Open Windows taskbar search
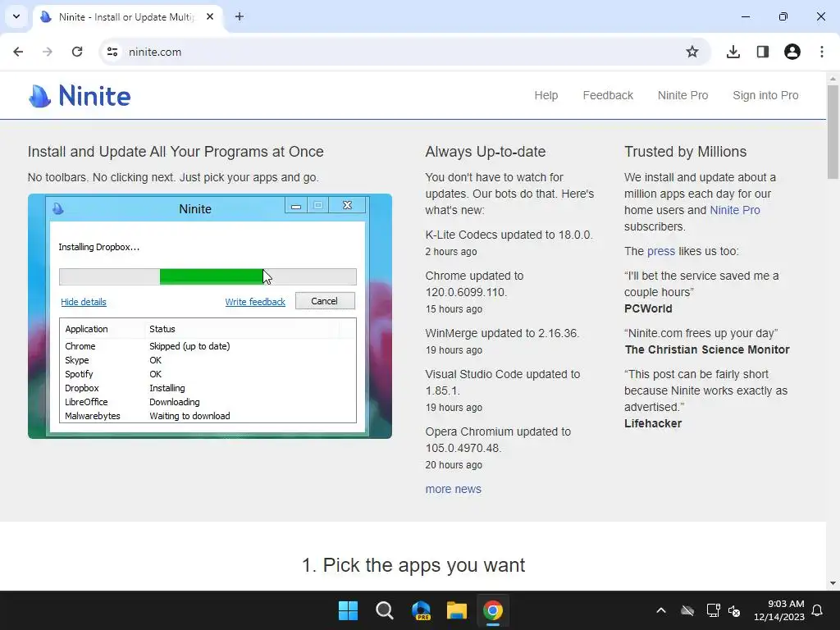Screen dimensions: 840x630 pyautogui.click(x=384, y=610)
